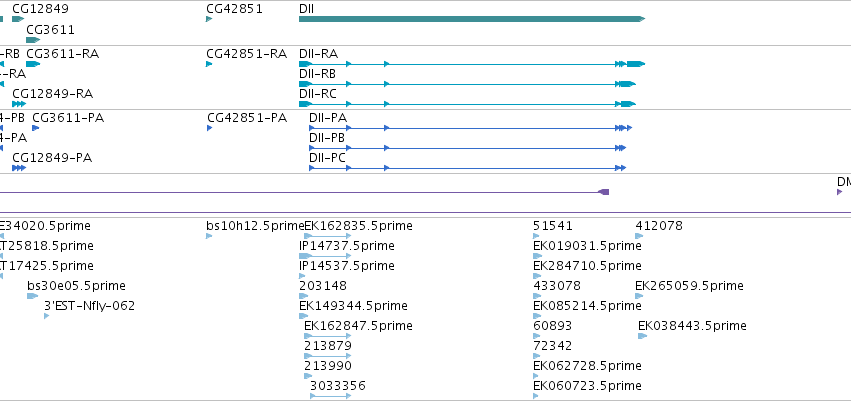
Task: Click EST IP14737.5prime
Action: pos(325,256)
